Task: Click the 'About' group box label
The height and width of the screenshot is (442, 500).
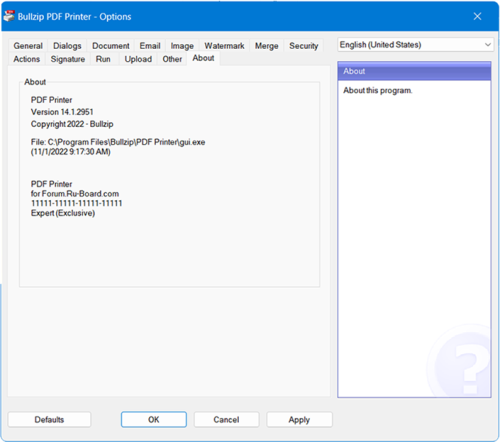Action: coord(35,82)
